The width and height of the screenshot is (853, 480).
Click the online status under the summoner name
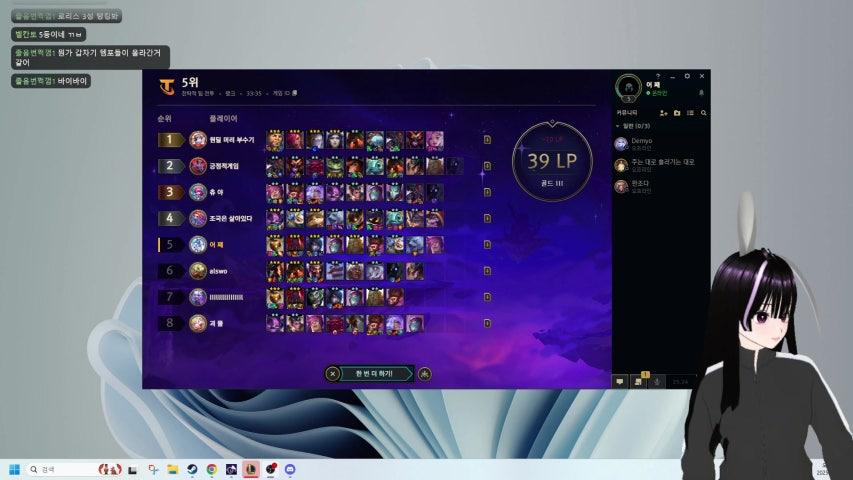(x=657, y=94)
